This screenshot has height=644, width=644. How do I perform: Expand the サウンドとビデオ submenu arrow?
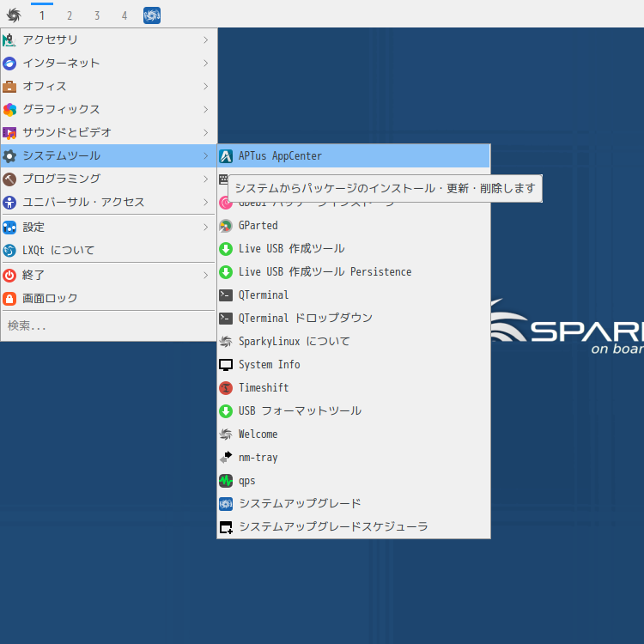(x=206, y=132)
